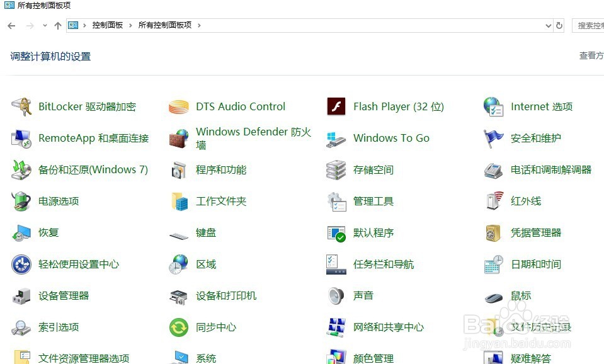Expand address bar history dropdown
This screenshot has width=604, height=364.
[x=549, y=26]
